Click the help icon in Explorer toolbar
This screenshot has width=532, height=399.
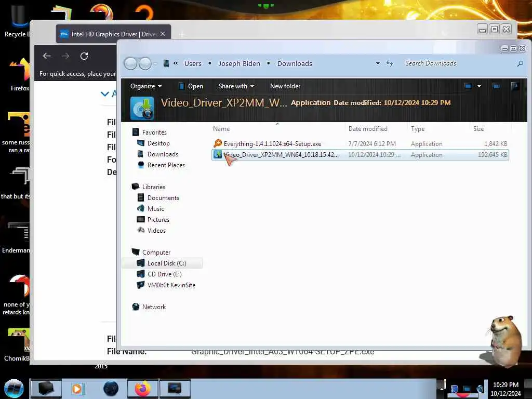pos(515,86)
